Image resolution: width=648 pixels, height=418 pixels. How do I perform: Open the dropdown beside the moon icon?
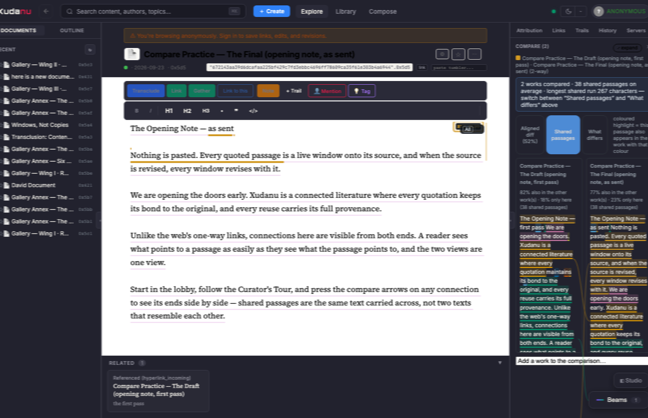(581, 11)
